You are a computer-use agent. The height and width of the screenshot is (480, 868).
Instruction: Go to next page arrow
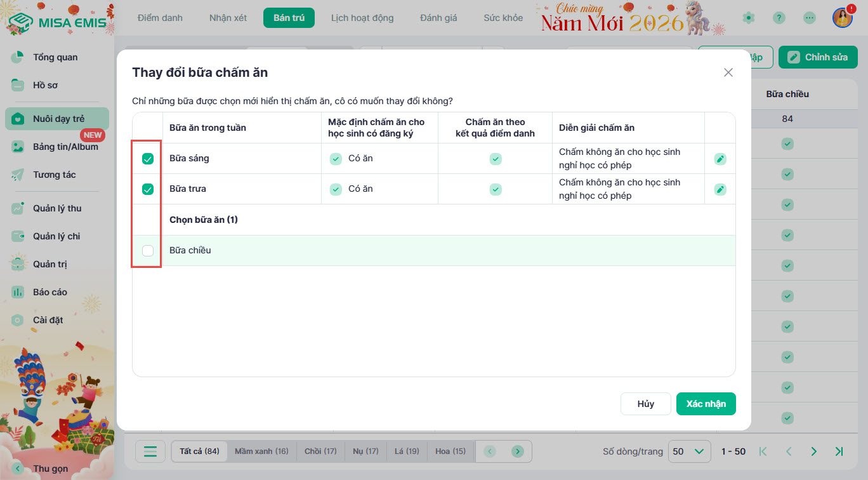tap(813, 451)
